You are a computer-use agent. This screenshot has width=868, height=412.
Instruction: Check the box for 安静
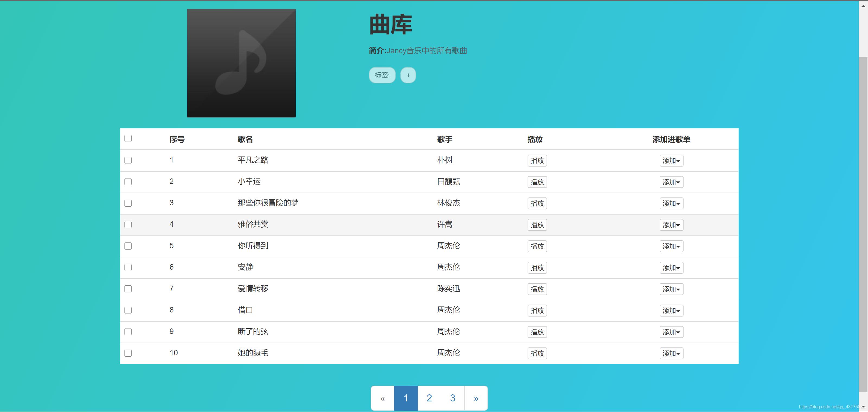pos(128,267)
